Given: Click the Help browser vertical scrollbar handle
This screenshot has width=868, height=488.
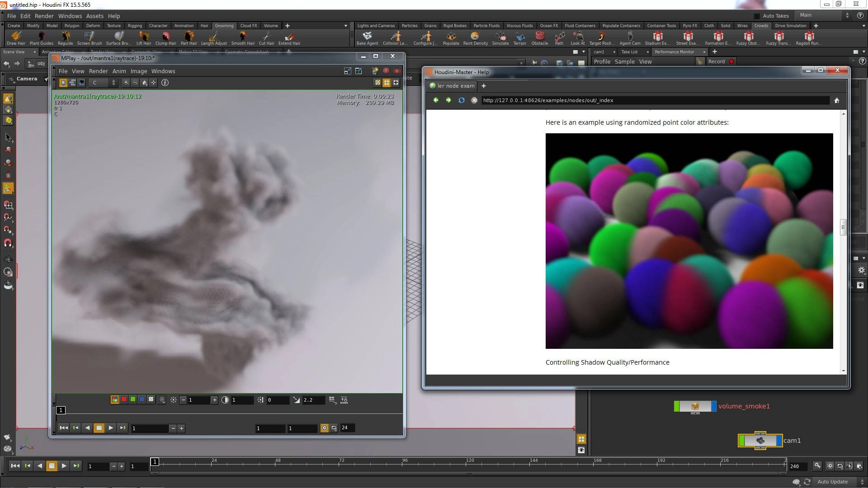Looking at the screenshot, I should coord(843,227).
